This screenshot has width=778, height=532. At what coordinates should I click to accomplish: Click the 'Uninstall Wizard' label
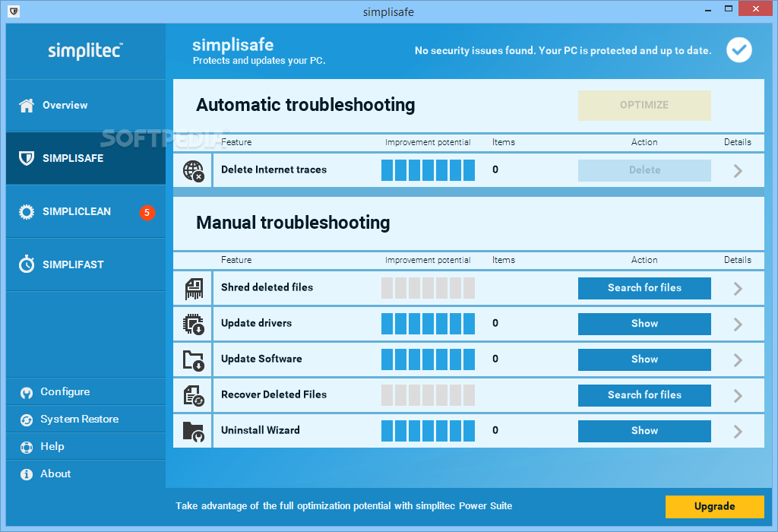(x=261, y=430)
